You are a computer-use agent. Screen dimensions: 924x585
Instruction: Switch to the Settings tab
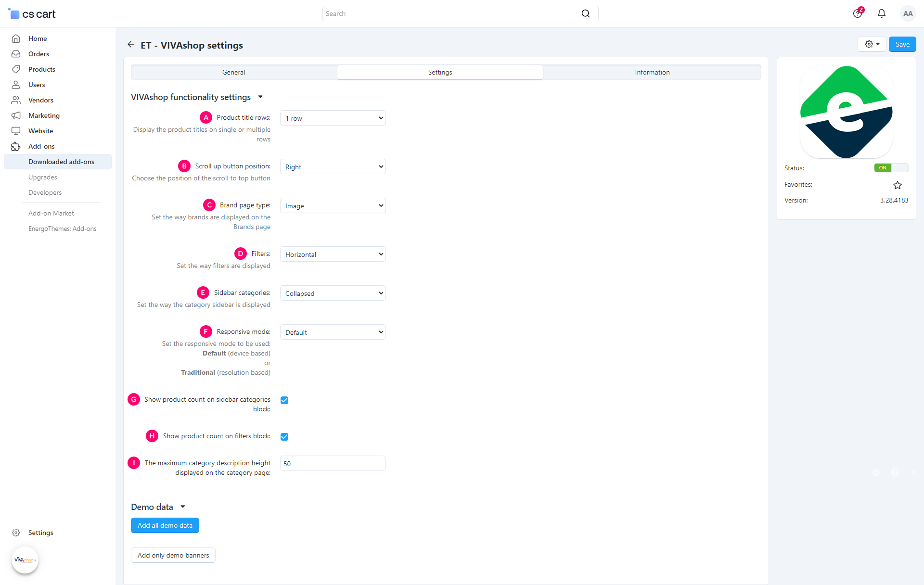click(x=440, y=72)
